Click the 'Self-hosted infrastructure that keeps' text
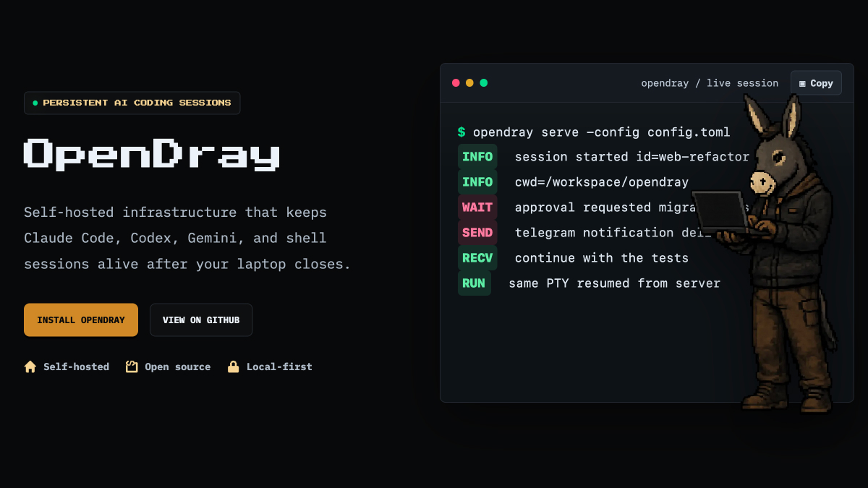868x488 pixels. click(175, 213)
